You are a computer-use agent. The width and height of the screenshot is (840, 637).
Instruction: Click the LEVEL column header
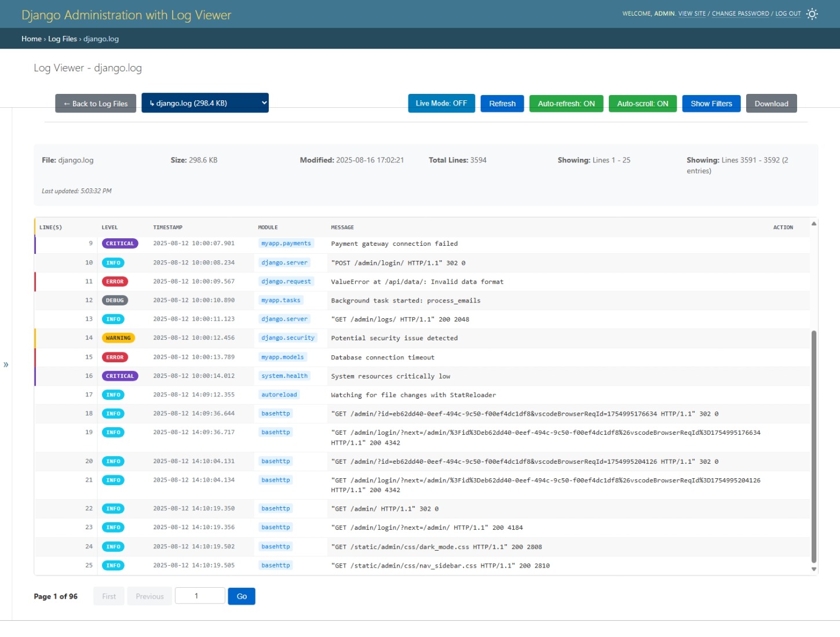[x=109, y=227]
